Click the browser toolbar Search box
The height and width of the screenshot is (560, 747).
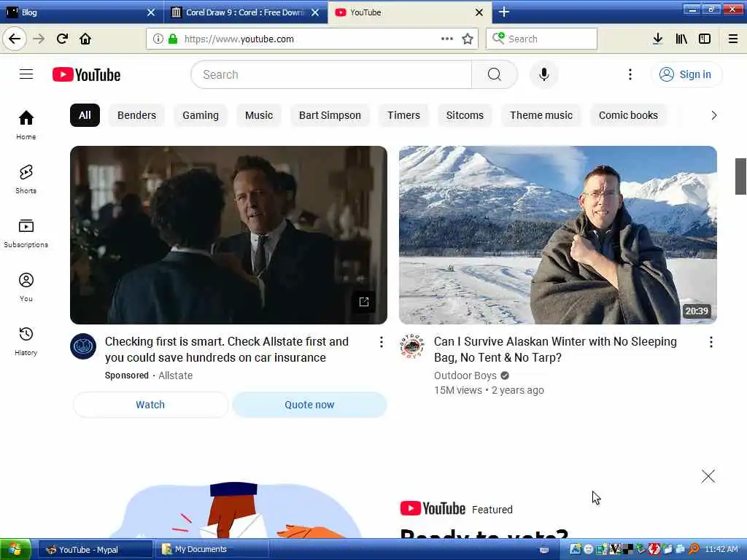[x=541, y=39]
